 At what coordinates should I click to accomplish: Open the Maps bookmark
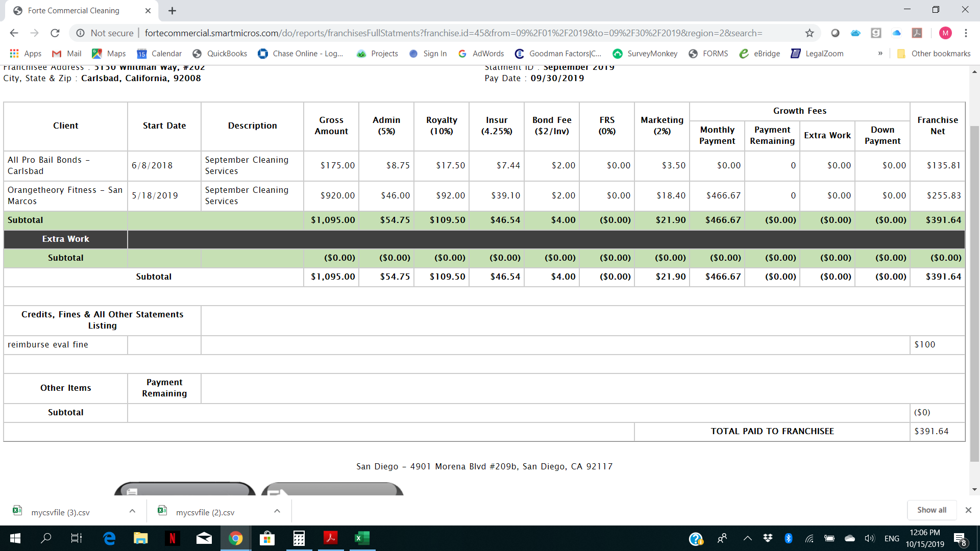coord(109,54)
